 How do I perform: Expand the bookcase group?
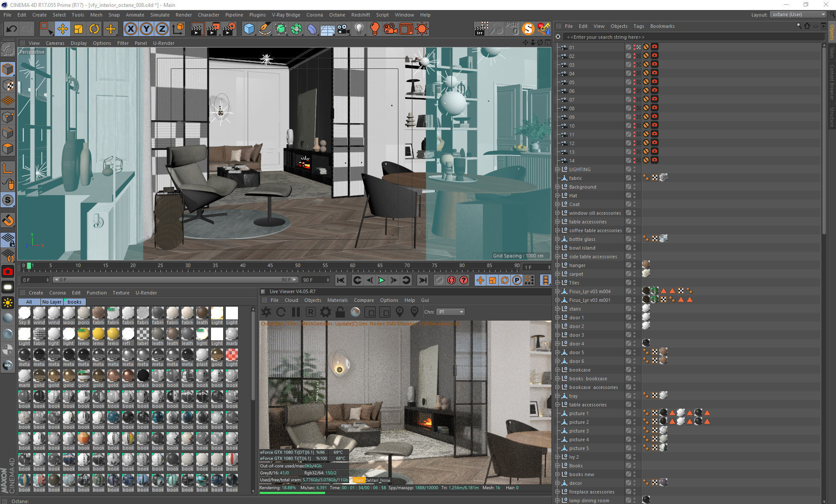coord(557,370)
